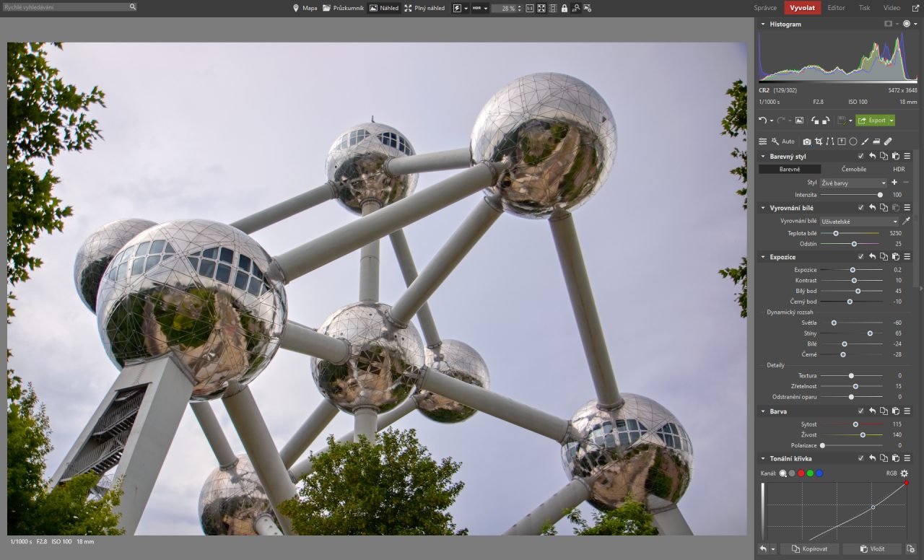Click the green Export button
The width and height of the screenshot is (924, 560).
(875, 121)
